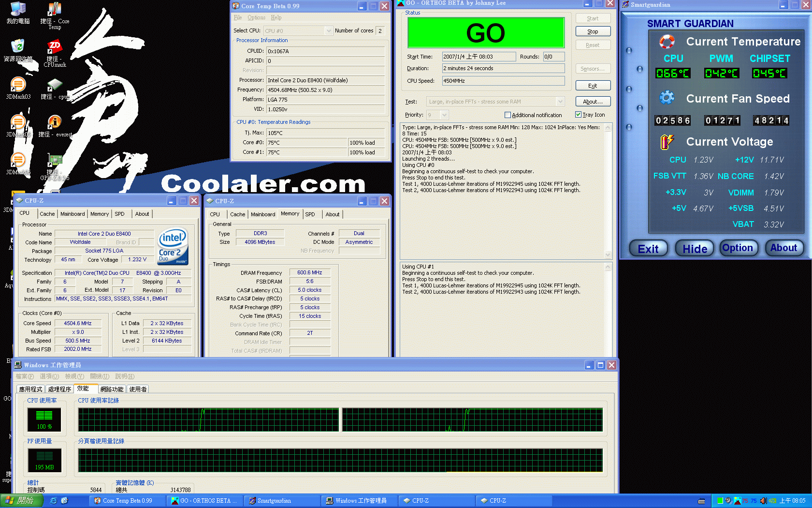This screenshot has width=812, height=508.
Task: Click About button in Smart Guardian
Action: point(784,248)
